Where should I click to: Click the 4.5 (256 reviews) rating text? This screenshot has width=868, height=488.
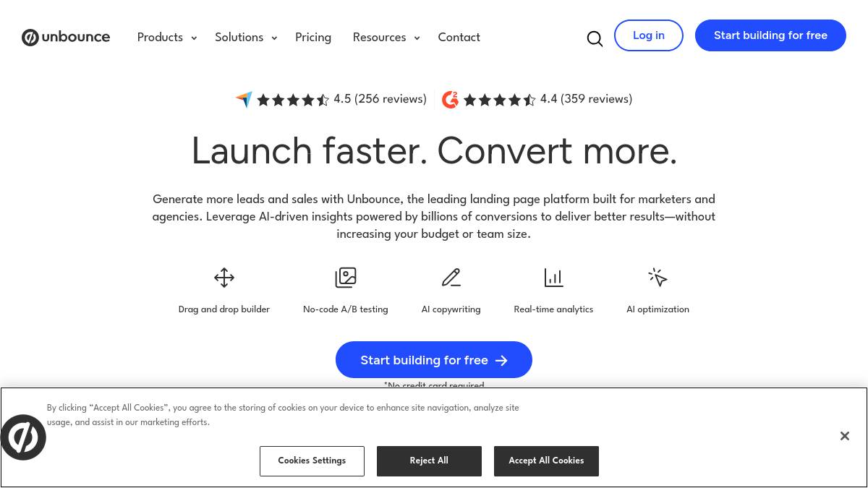click(x=380, y=99)
